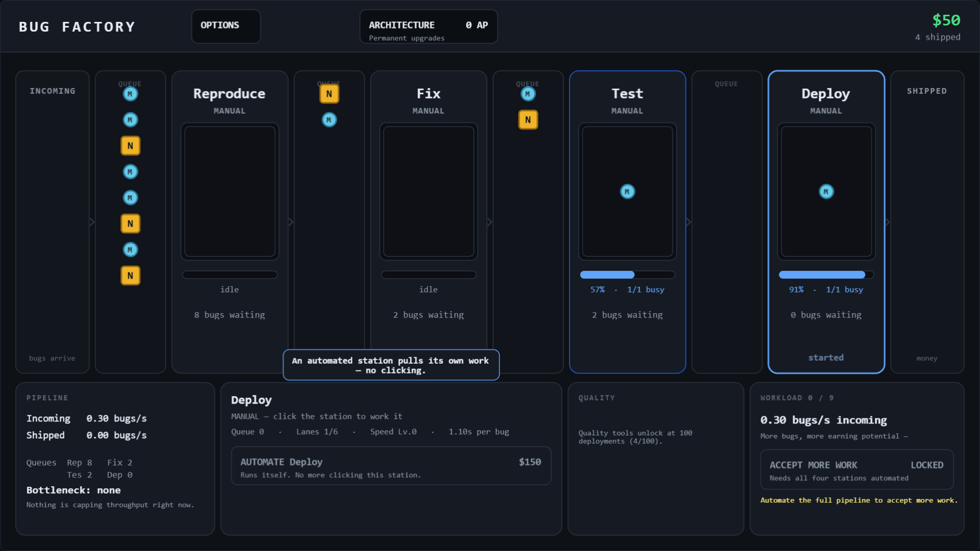Click the 'started' label in Deploy
Screen dimensions: 980x551
(x=826, y=358)
